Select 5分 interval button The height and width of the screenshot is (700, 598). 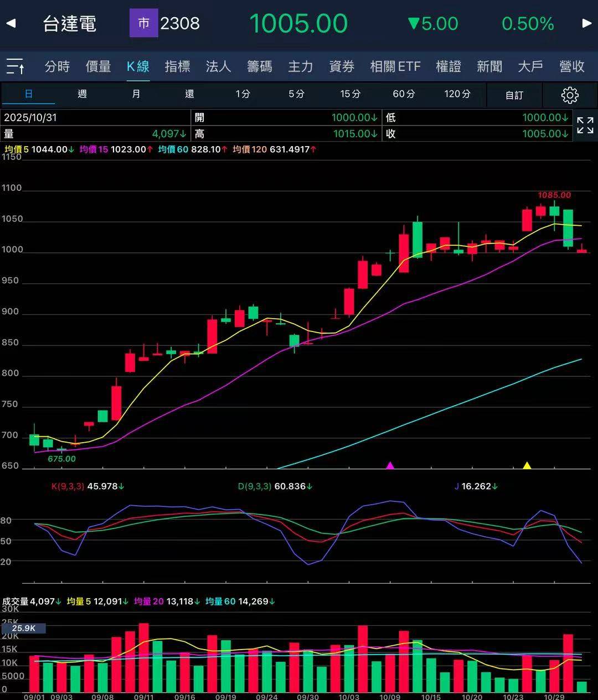click(x=296, y=94)
